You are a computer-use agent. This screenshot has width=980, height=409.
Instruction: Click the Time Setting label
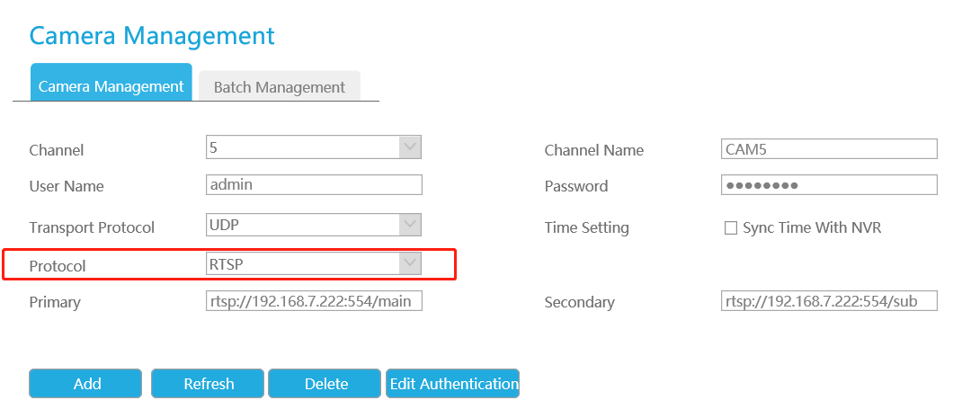tap(586, 228)
